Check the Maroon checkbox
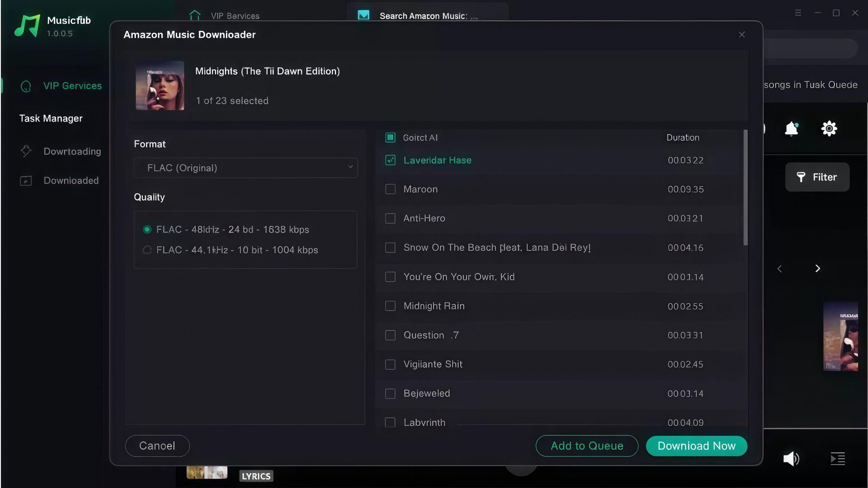 (x=390, y=189)
